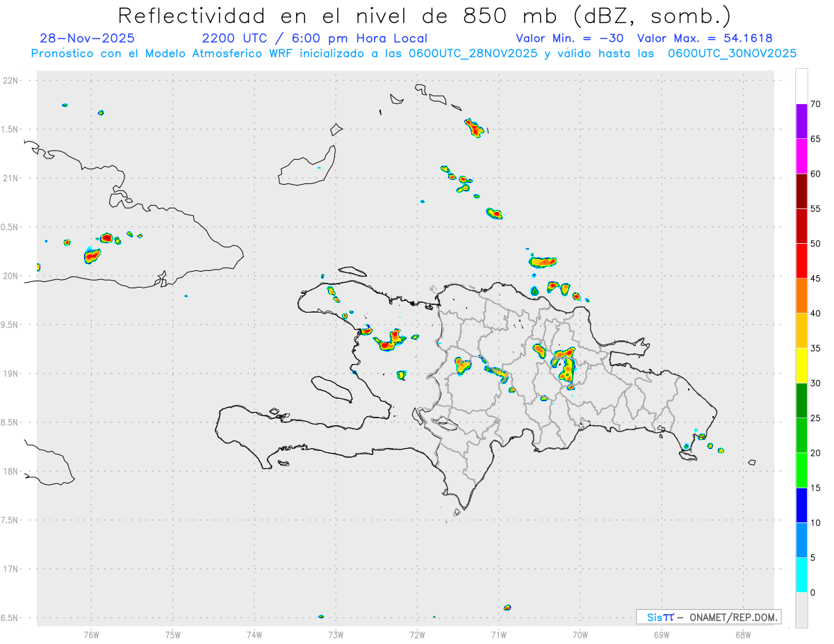
Task: Click the maroon 55-60 dBZ colorbar segment
Action: (x=801, y=191)
